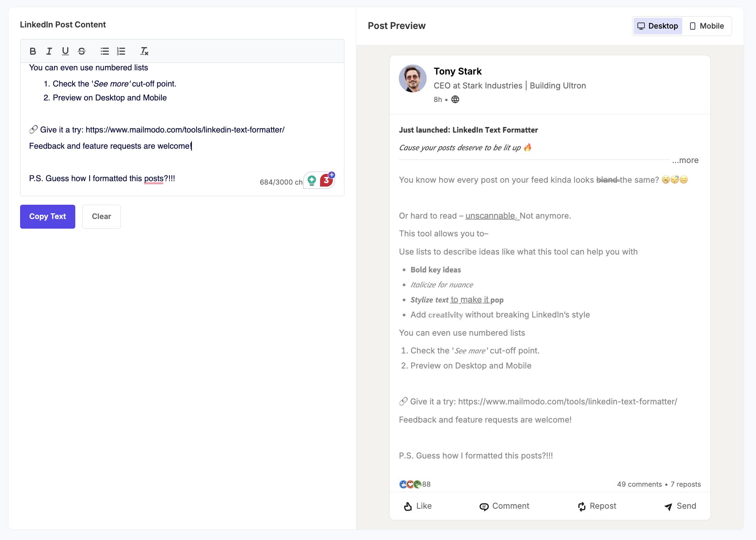Send the previewed post

point(680,506)
